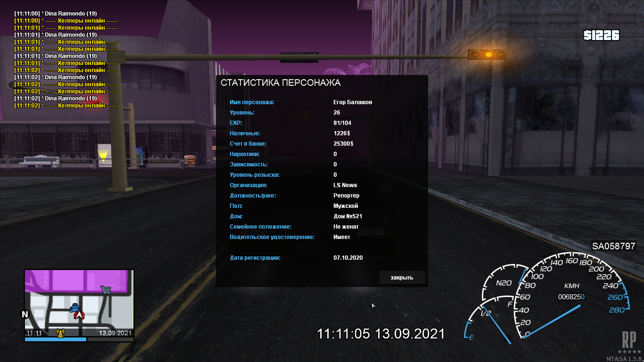Click the Наличные value 1226$

click(342, 133)
